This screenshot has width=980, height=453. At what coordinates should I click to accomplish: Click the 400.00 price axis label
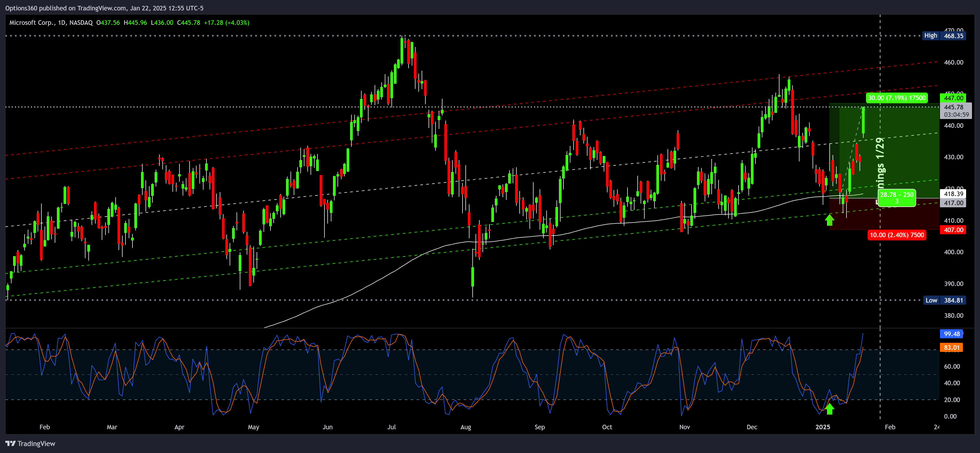click(953, 252)
